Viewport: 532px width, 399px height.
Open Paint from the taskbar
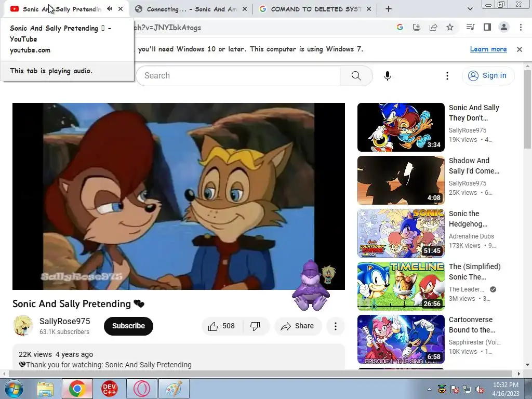point(174,389)
